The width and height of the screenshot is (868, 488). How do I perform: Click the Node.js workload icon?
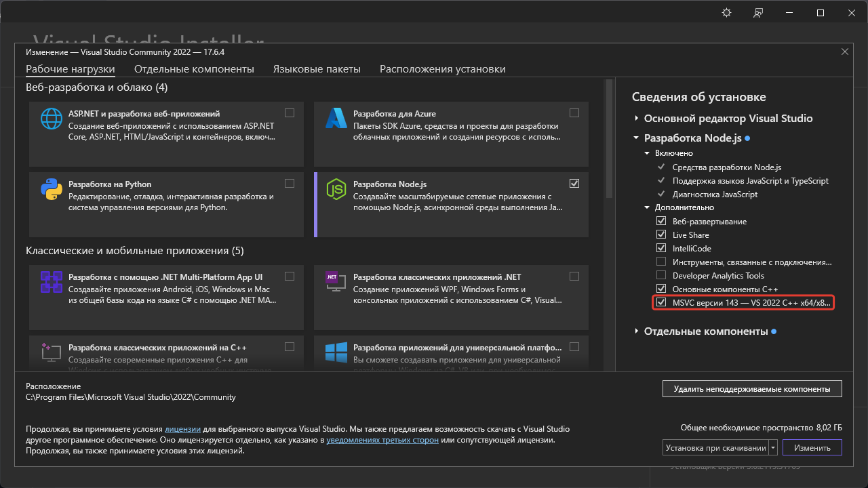point(336,189)
